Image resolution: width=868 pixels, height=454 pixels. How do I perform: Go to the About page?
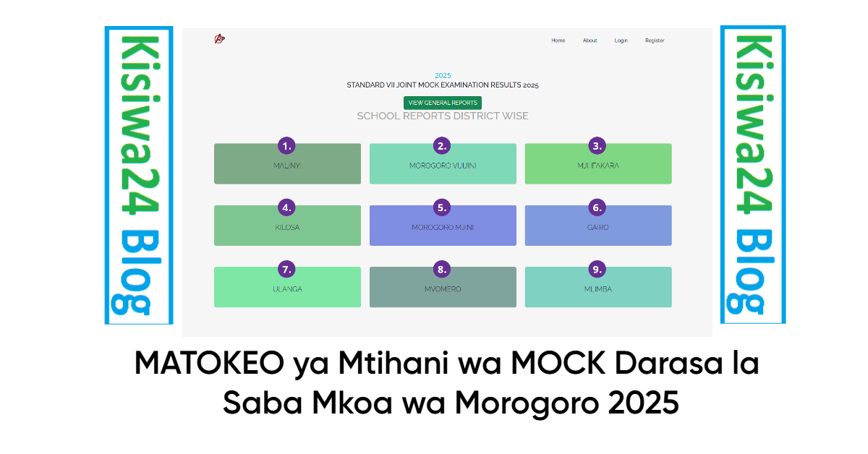[x=590, y=40]
